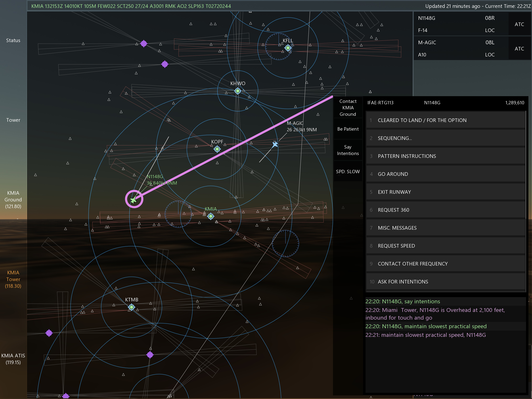Click IFAE-RTG113 username in header

(380, 103)
